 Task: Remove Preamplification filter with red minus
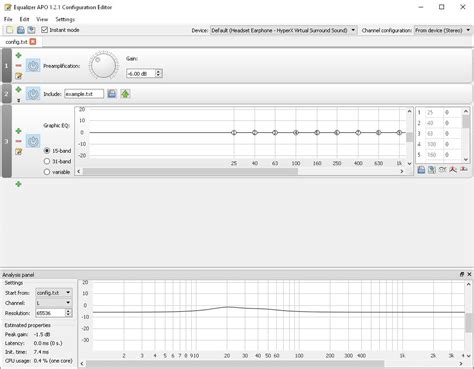[x=19, y=66]
